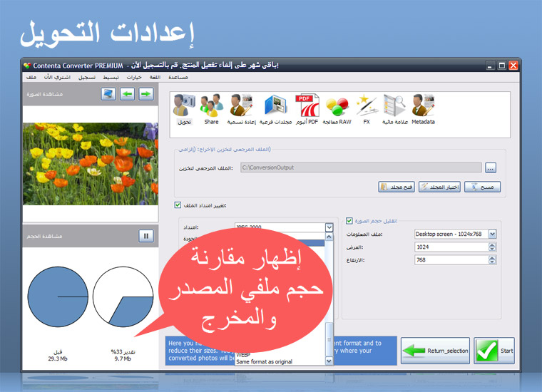This screenshot has width=542, height=392.
Task: Open the إعادة تسمية (Rename) tool
Action: pos(241,109)
